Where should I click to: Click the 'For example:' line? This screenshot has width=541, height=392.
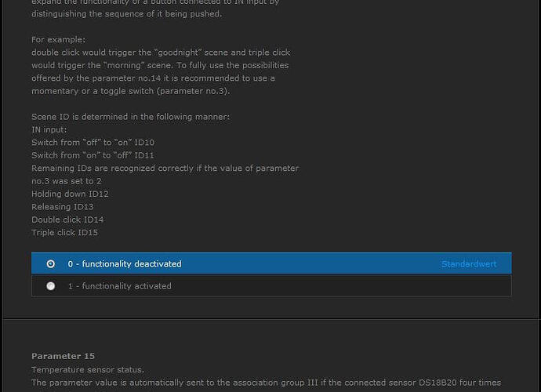[x=58, y=40]
